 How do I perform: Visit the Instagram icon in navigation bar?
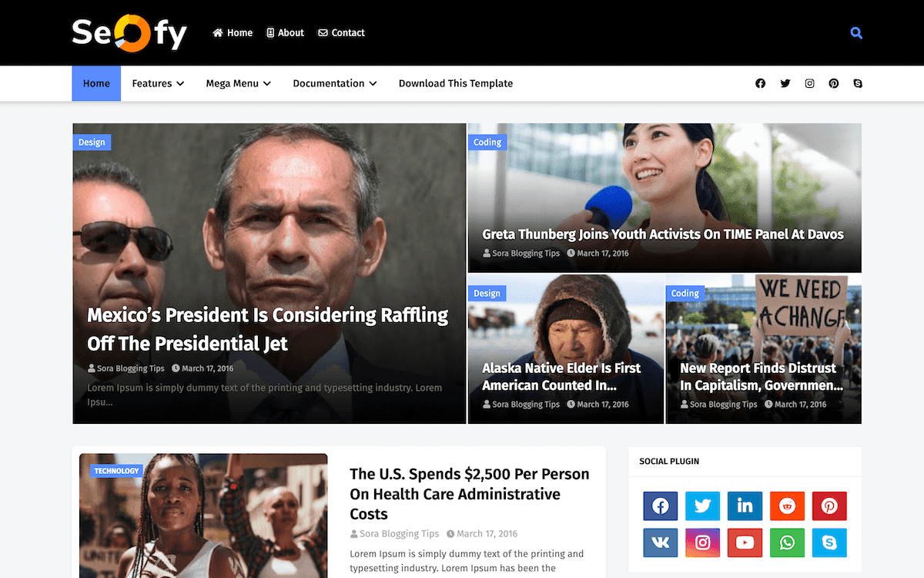(809, 83)
